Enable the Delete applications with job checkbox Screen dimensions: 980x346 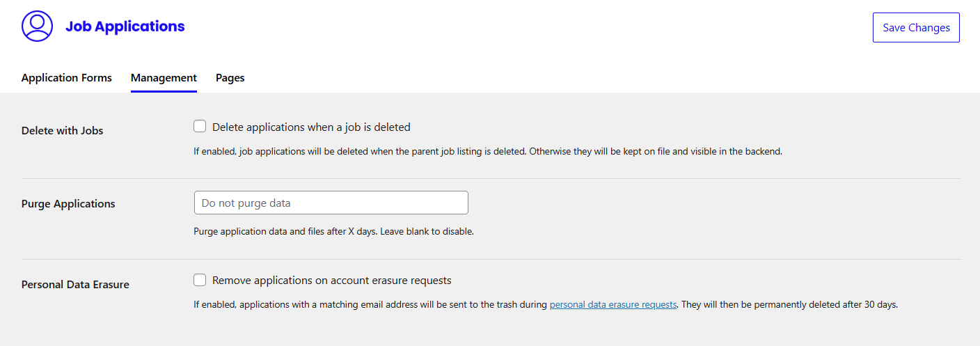[200, 127]
